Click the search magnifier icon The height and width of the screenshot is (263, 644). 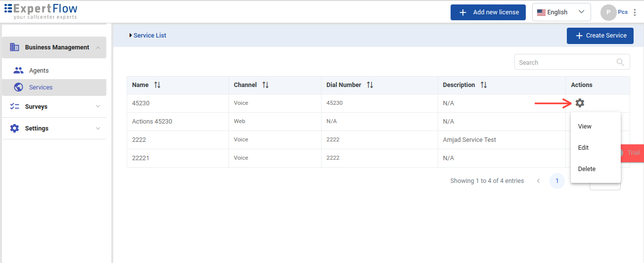pyautogui.click(x=620, y=62)
